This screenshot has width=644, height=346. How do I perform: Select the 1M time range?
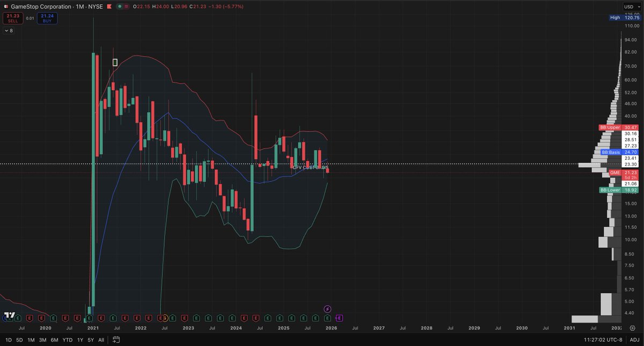(31, 340)
